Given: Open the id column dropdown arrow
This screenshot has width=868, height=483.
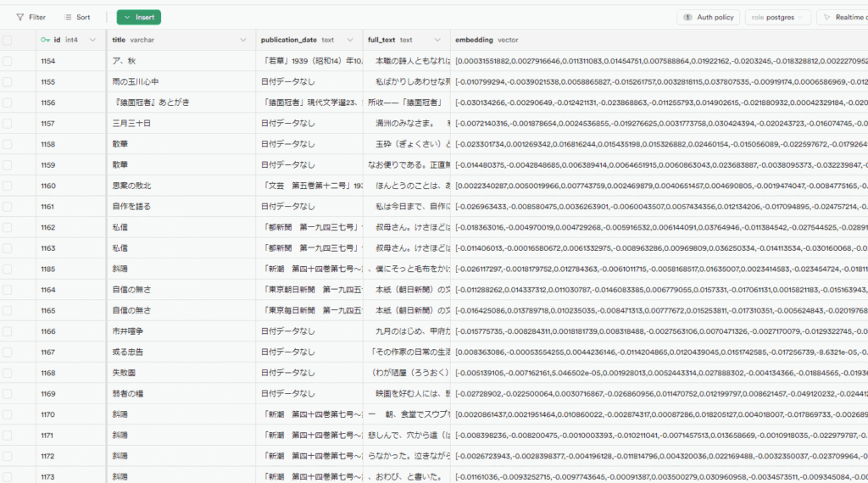Looking at the screenshot, I should (x=95, y=40).
